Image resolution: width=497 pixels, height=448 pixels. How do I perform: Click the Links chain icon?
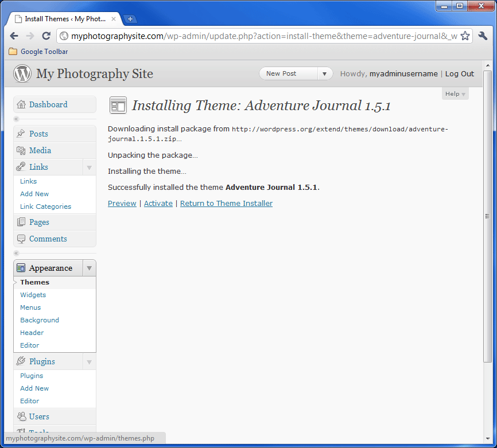21,167
